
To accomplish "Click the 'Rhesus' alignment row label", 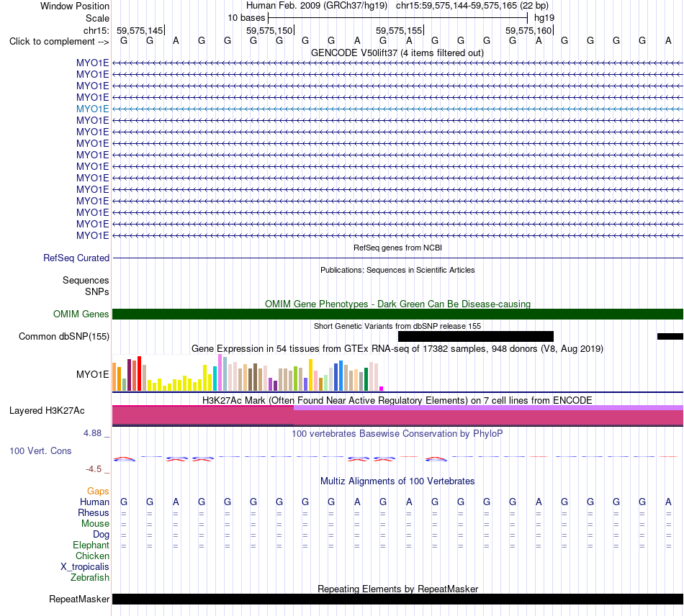I will point(94,512).
